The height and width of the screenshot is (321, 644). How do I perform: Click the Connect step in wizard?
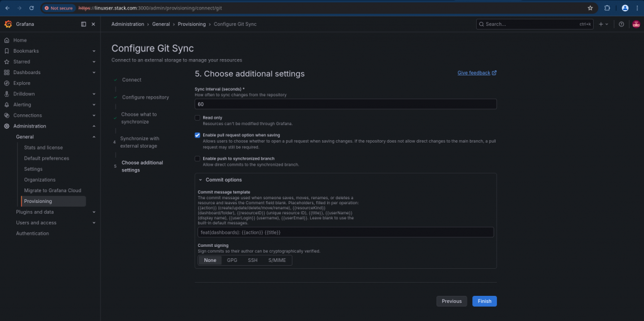[x=132, y=80]
